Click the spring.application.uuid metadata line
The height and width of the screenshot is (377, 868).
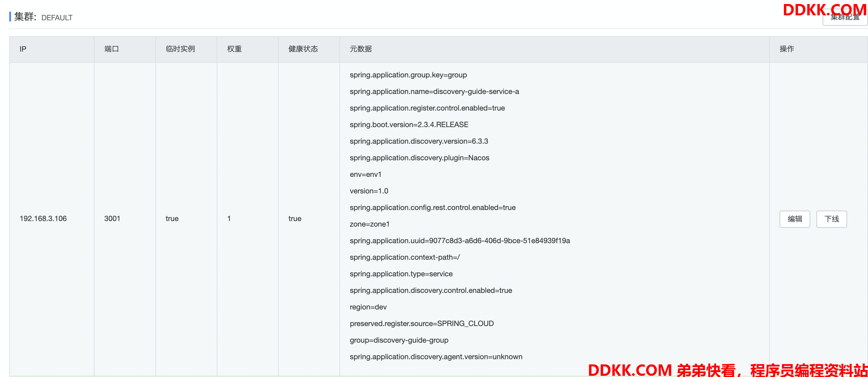coord(459,241)
